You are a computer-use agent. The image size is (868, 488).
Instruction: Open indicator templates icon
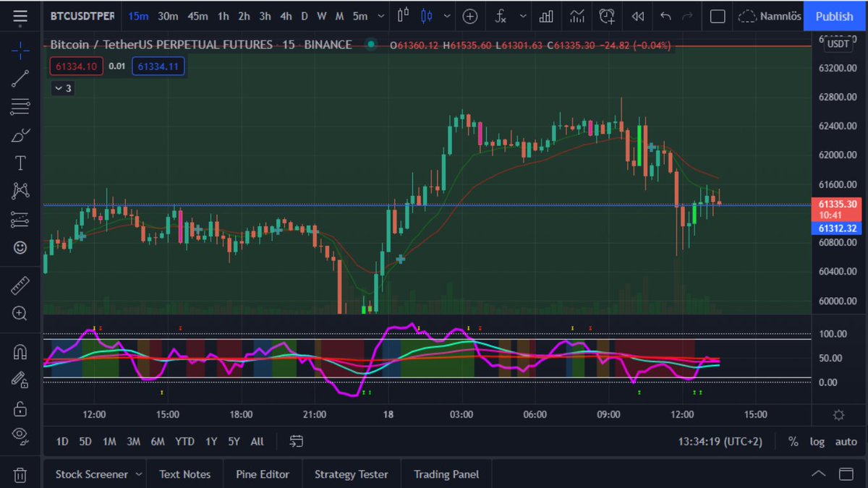pyautogui.click(x=577, y=16)
